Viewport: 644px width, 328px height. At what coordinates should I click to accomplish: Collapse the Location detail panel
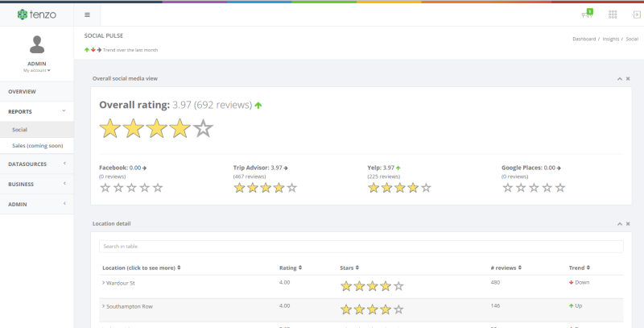620,223
